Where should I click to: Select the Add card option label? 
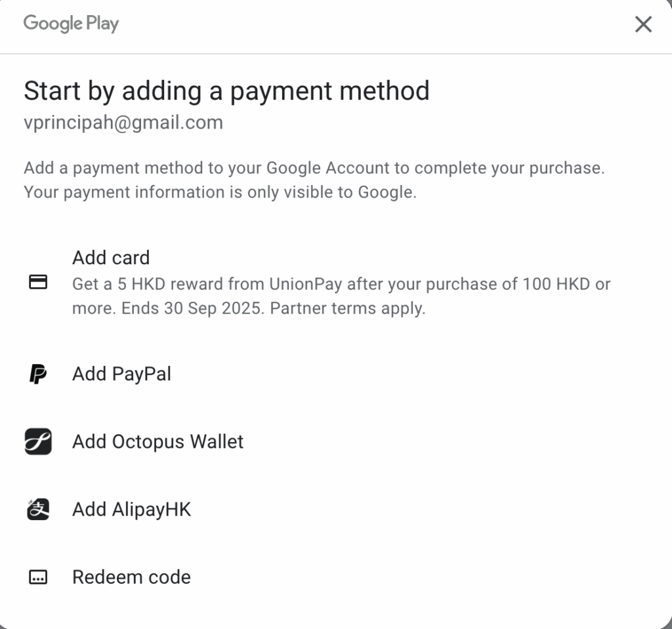click(111, 258)
